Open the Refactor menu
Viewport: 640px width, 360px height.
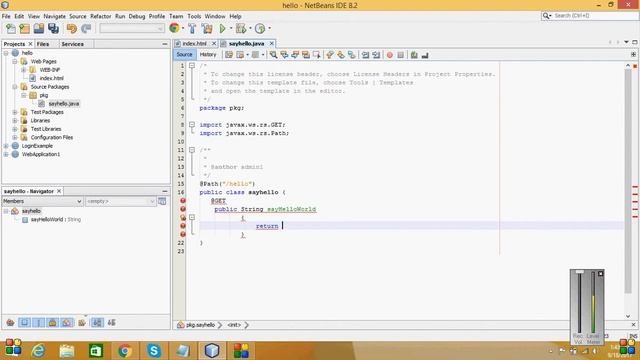pyautogui.click(x=100, y=16)
